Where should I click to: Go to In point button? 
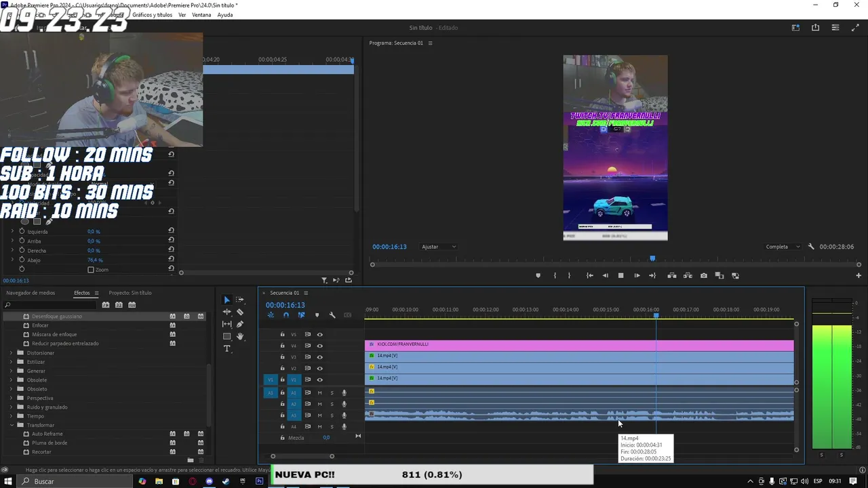590,276
